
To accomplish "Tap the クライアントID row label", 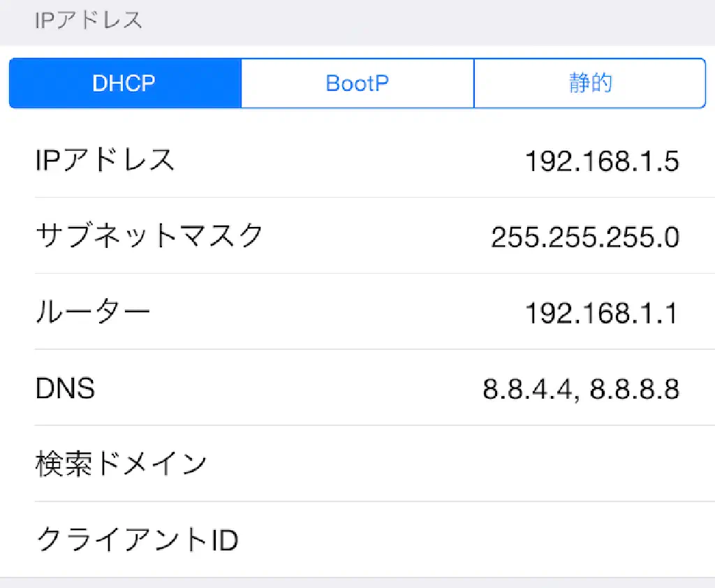I will [137, 540].
